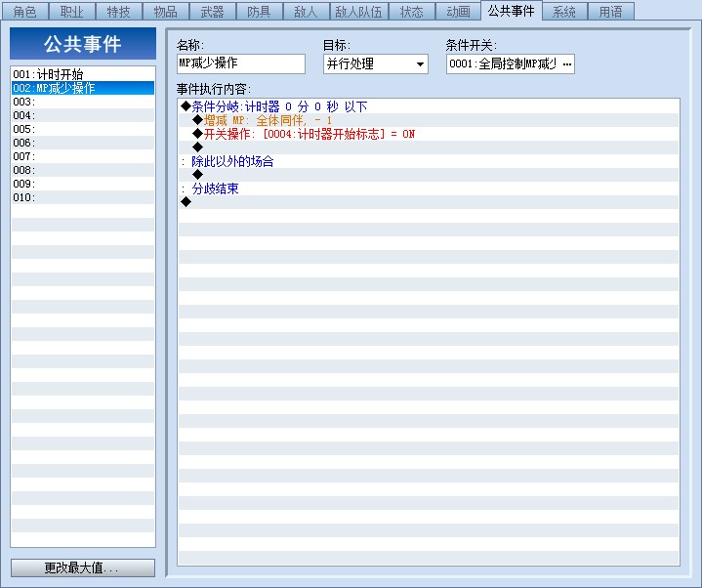Select empty event slot 005
Image resolution: width=702 pixels, height=588 pixels.
pos(83,129)
